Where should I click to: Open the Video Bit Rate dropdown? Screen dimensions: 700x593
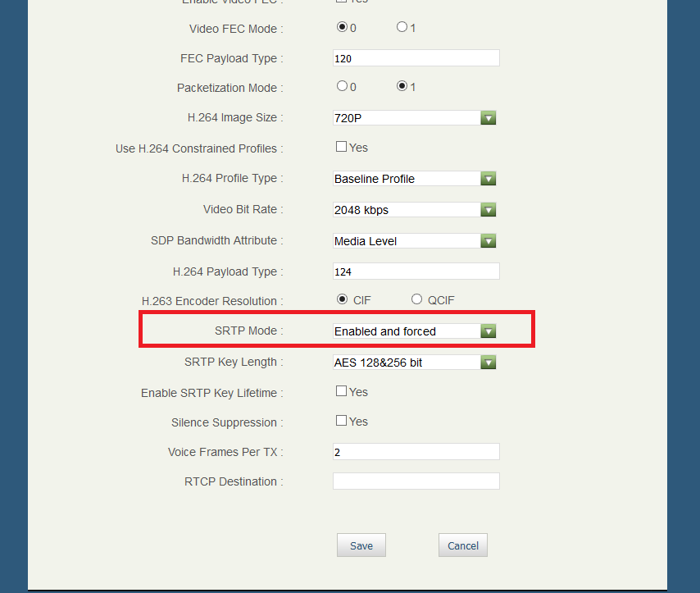[414, 210]
